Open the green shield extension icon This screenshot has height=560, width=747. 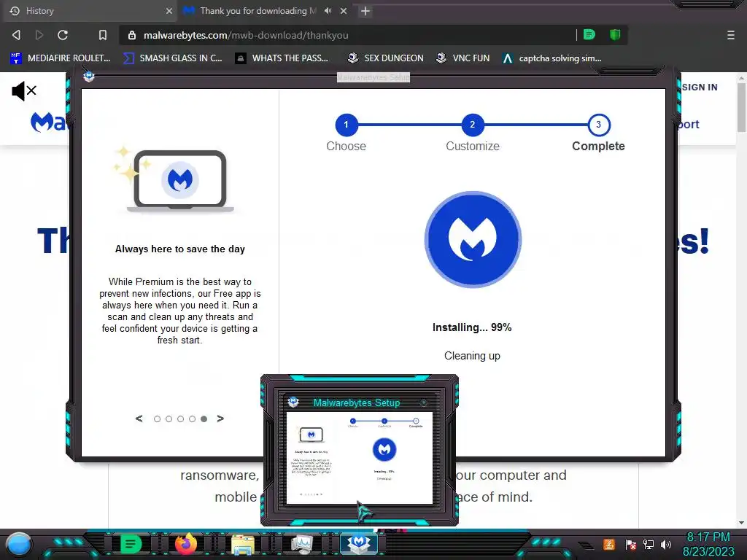615,35
